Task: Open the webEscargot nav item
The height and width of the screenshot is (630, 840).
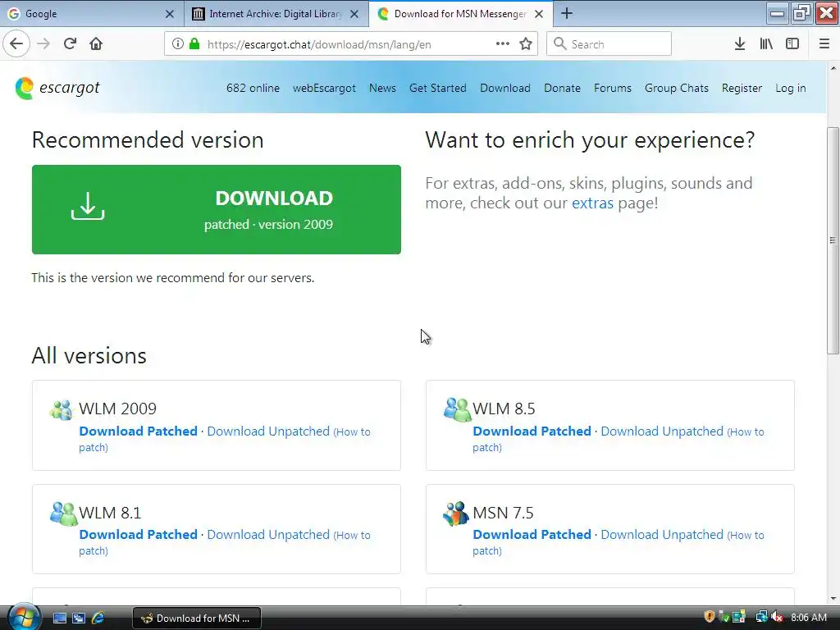Action: click(324, 88)
